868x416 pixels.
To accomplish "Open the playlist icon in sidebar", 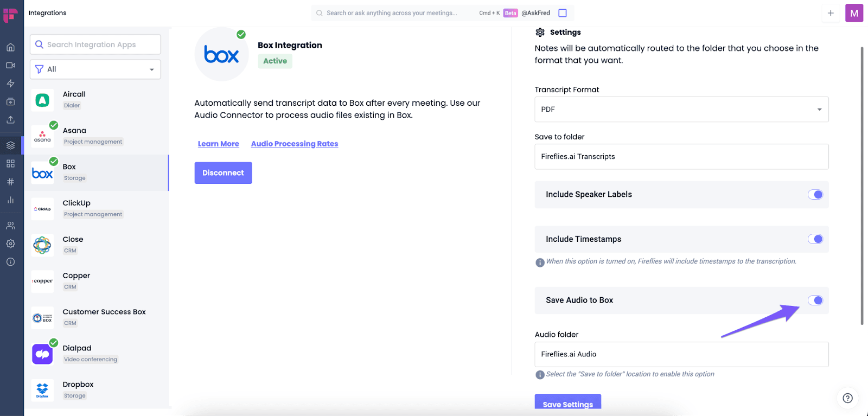I will pyautogui.click(x=10, y=101).
